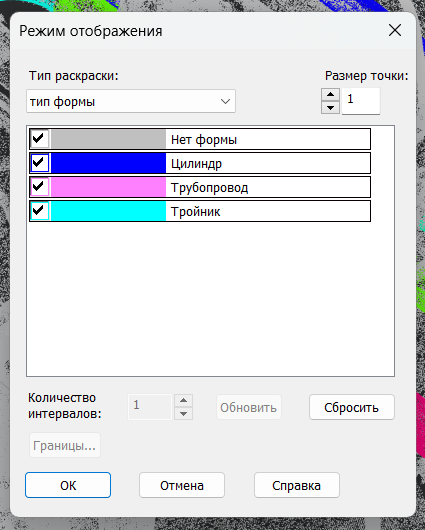
Task: Close the Режим отображения dialog
Action: click(395, 30)
